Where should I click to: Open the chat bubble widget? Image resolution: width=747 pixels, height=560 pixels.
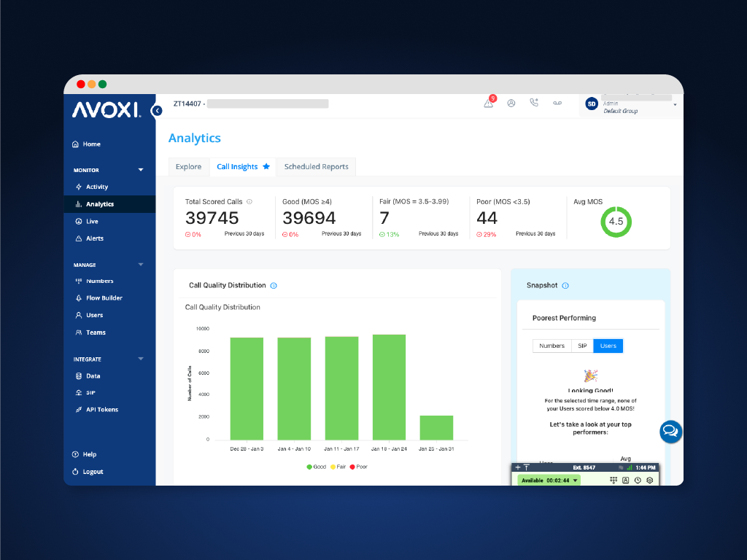coord(670,432)
